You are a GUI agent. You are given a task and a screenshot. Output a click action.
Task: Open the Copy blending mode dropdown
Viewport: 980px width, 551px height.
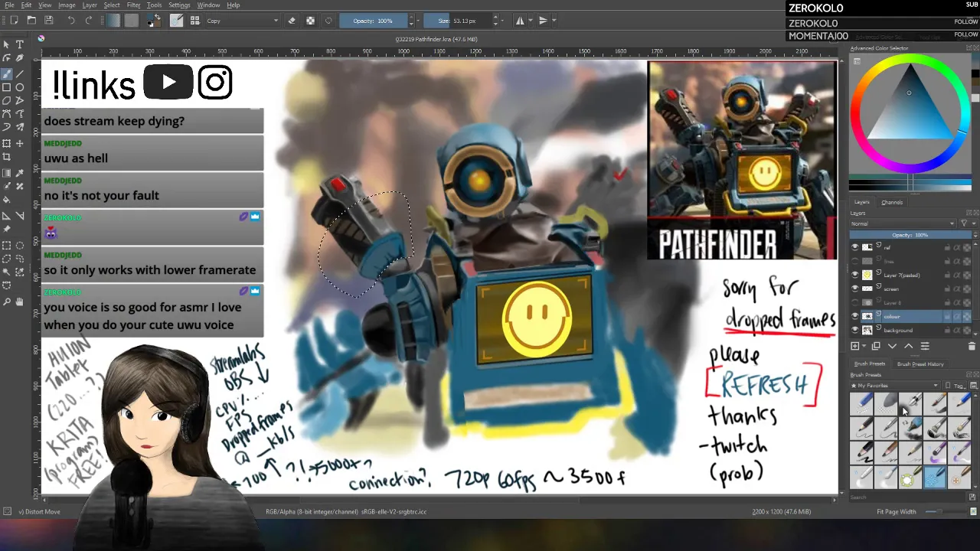point(243,21)
